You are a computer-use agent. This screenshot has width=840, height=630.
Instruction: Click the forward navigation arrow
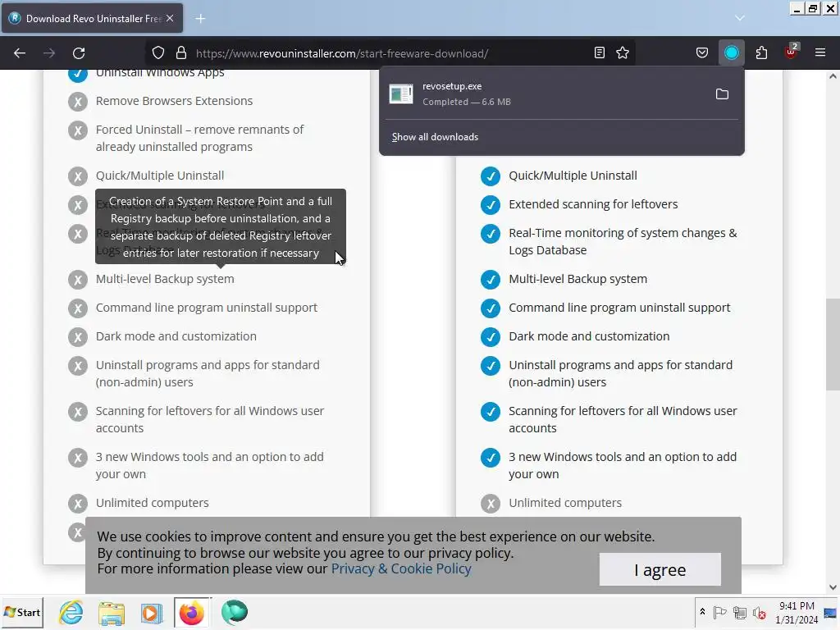pyautogui.click(x=49, y=53)
